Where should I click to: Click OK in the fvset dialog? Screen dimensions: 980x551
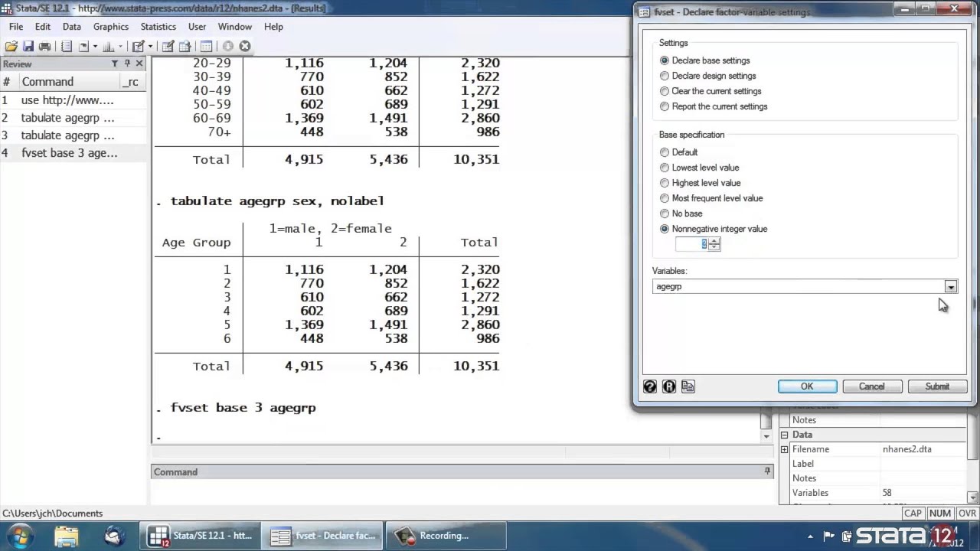(808, 386)
